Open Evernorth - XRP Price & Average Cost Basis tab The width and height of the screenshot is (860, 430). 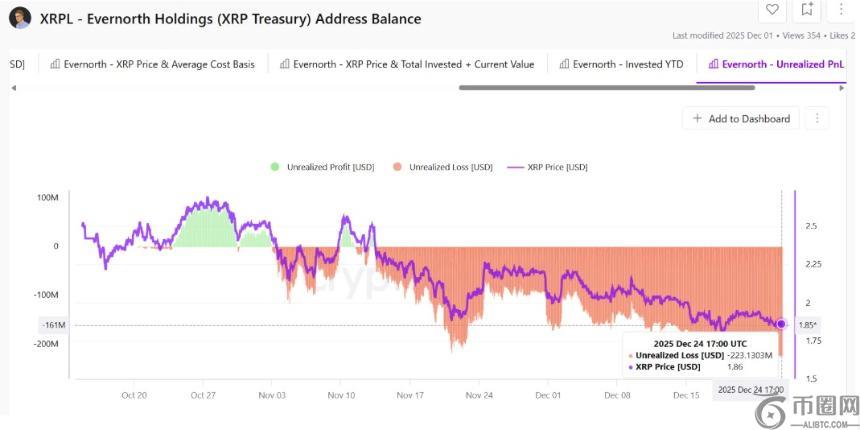point(151,64)
